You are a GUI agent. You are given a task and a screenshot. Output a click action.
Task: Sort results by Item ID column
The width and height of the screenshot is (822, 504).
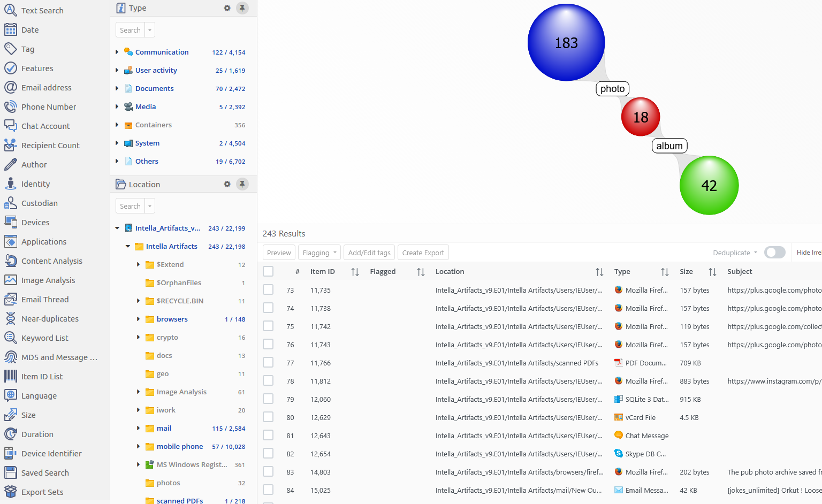click(355, 272)
